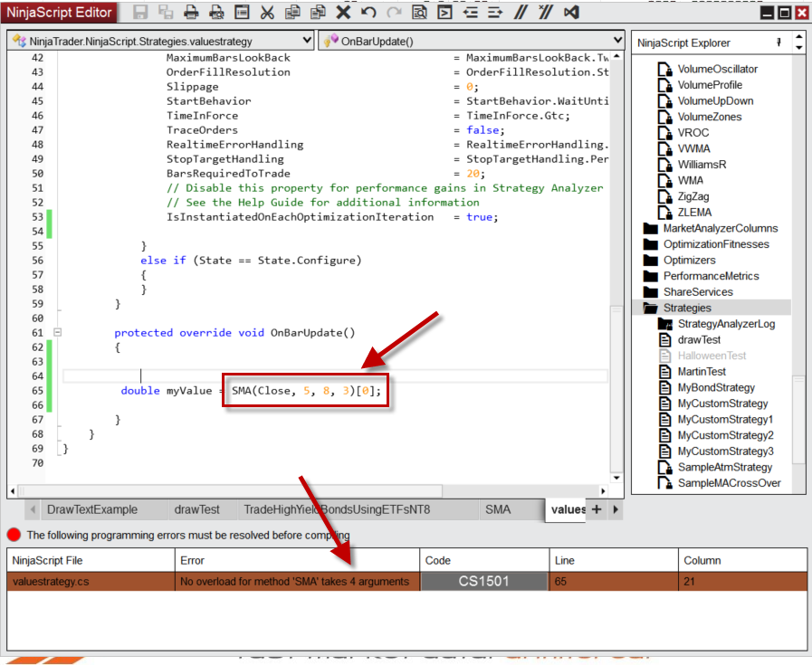Click the Properties window icon

click(x=242, y=12)
